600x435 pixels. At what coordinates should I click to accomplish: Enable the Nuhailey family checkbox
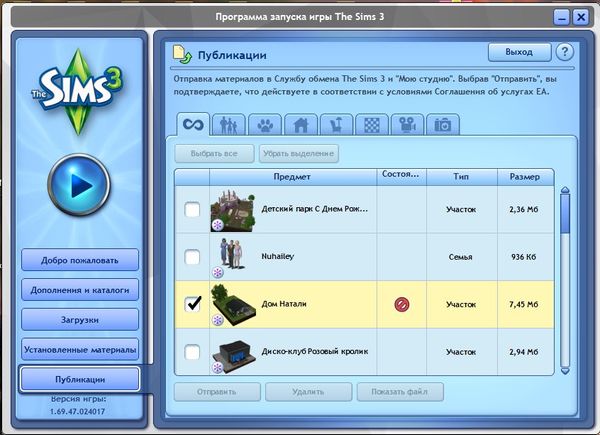click(192, 257)
